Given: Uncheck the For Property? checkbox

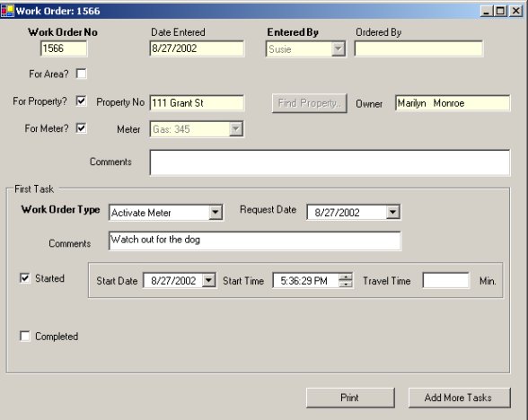Looking at the screenshot, I should (x=81, y=101).
